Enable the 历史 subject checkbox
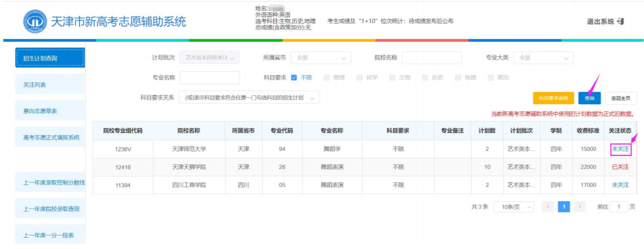The image size is (644, 249). click(x=425, y=77)
